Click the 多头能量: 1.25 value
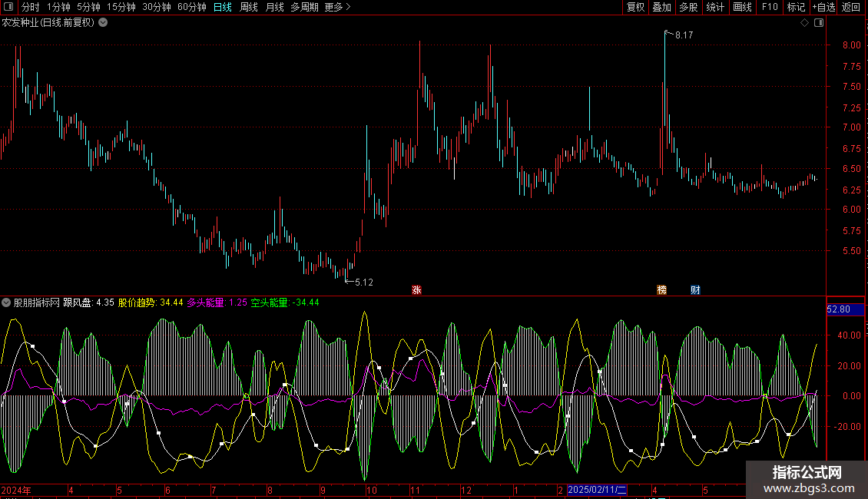 [x=217, y=302]
